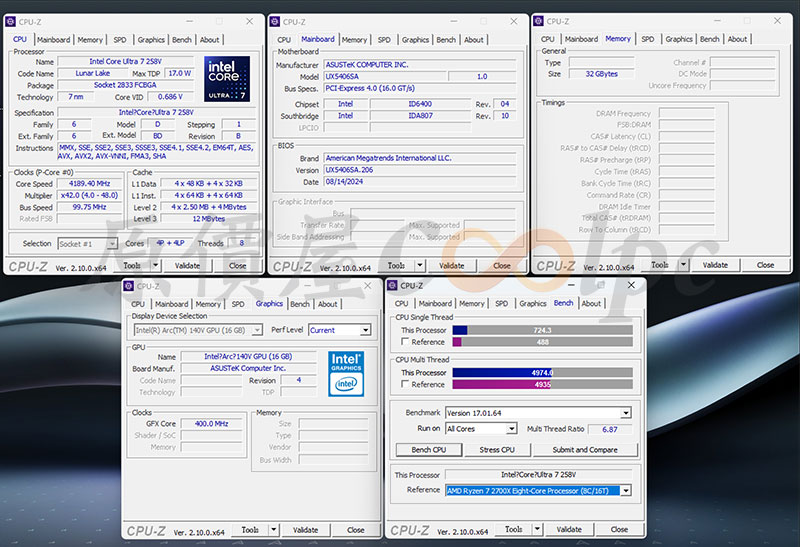Click the Code Name Lunar Lake value

pyautogui.click(x=93, y=73)
